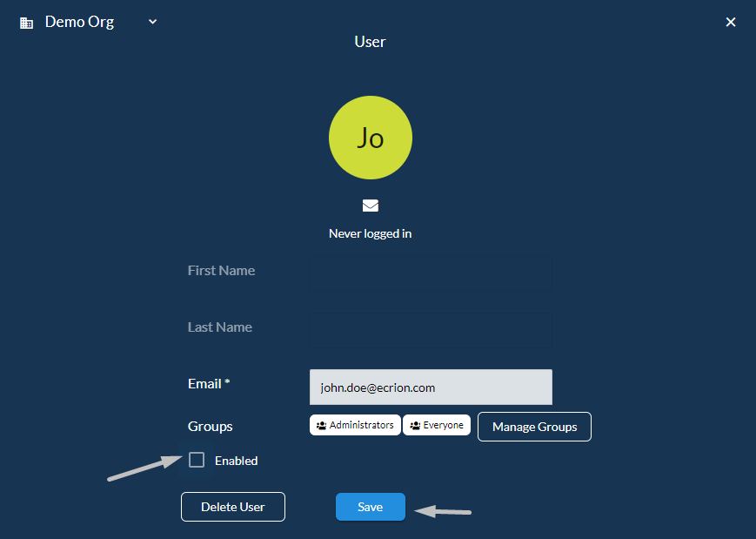
Task: Toggle the Enabled checkbox
Action: coord(197,460)
